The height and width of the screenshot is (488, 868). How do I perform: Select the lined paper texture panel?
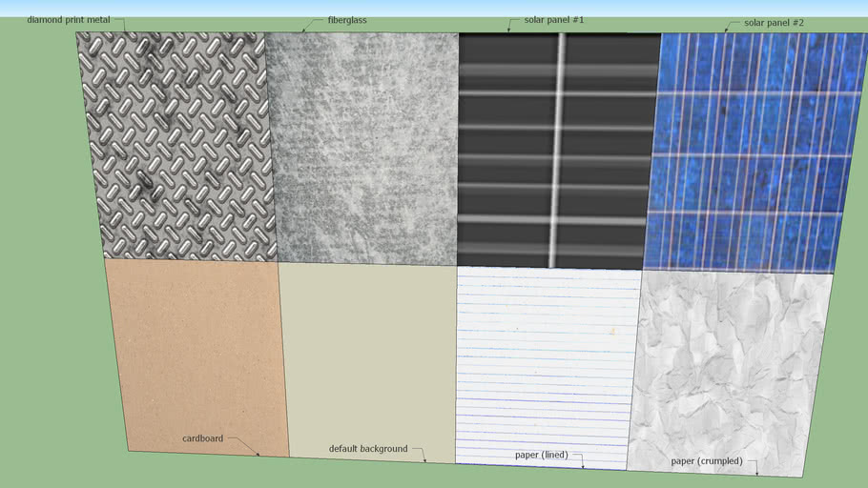point(547,367)
